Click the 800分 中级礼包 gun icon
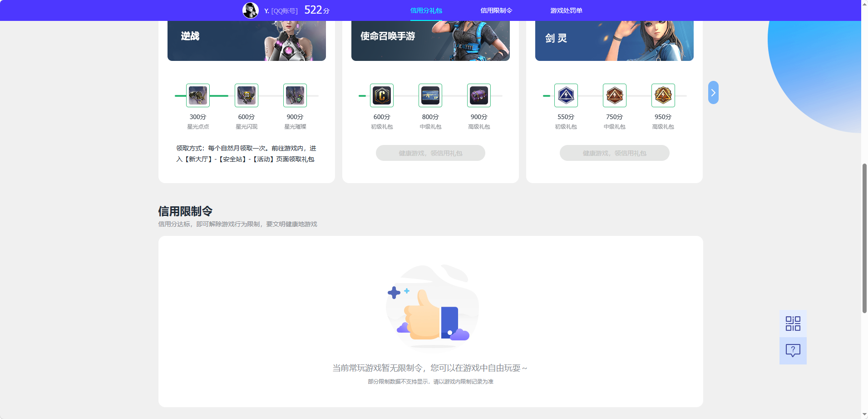This screenshot has height=419, width=868. point(430,95)
